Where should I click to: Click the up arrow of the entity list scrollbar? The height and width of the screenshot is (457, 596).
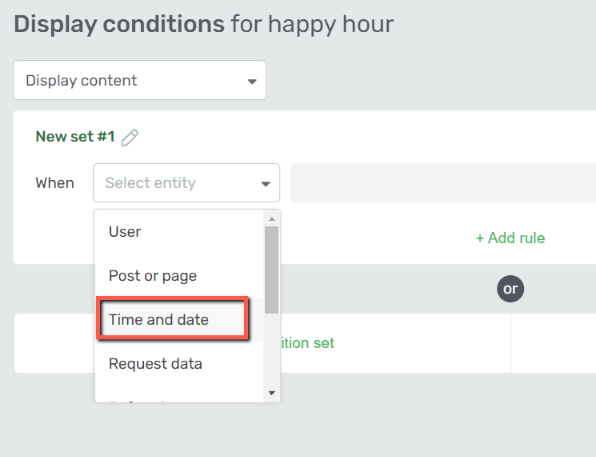tap(272, 219)
